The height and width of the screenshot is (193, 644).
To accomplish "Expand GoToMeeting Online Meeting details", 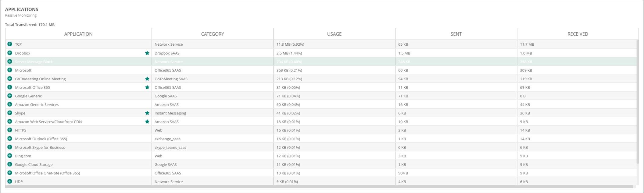I will pyautogui.click(x=10, y=79).
